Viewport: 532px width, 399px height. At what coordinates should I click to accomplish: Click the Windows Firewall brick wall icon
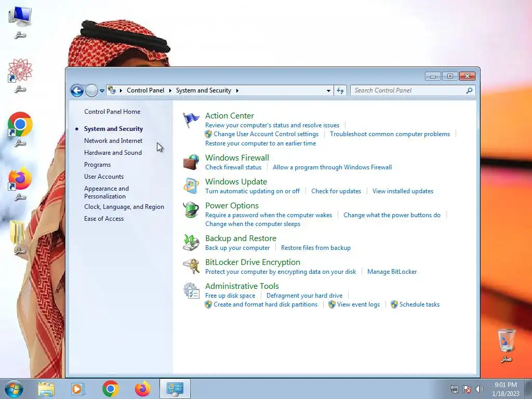pyautogui.click(x=191, y=162)
